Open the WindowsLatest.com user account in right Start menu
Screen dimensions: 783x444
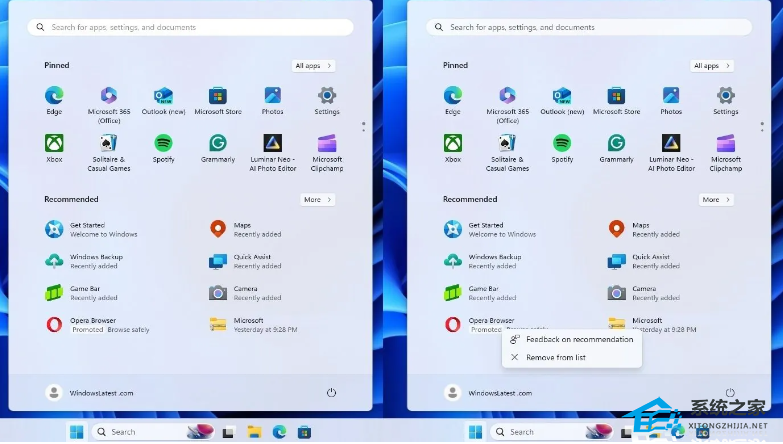click(488, 393)
